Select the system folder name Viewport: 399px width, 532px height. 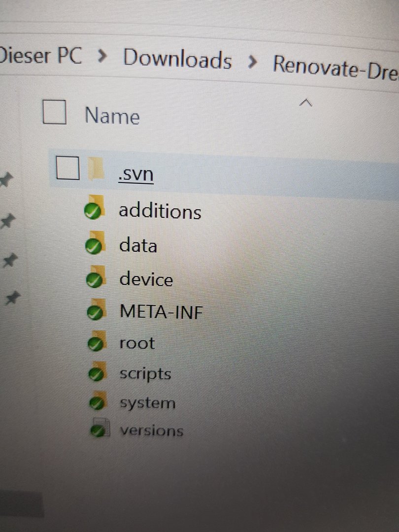(x=148, y=403)
